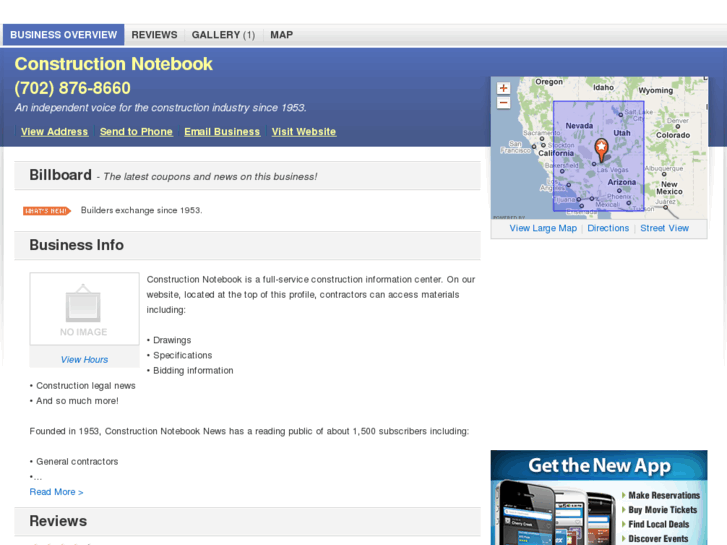The height and width of the screenshot is (545, 727).
Task: Expand description with Read More link
Action: point(57,492)
